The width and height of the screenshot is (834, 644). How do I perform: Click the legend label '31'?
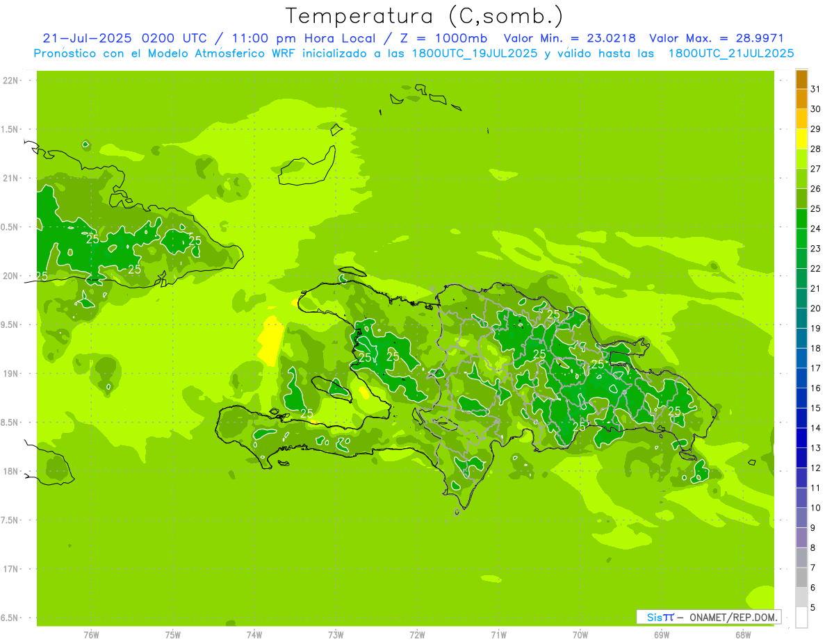point(815,89)
